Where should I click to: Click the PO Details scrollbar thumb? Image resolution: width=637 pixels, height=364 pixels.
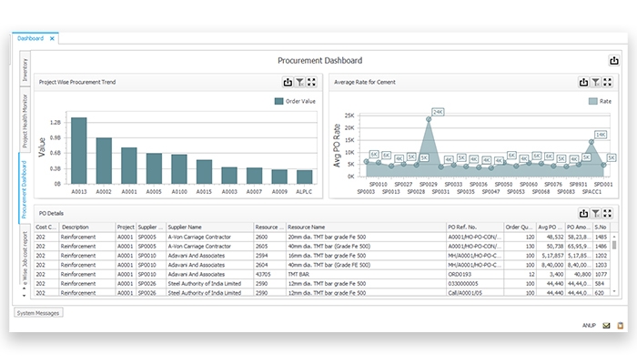(614, 245)
